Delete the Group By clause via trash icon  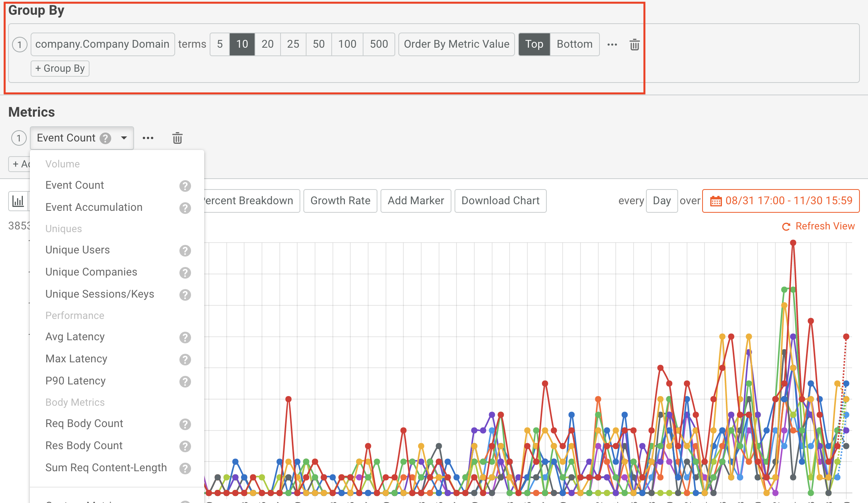click(x=634, y=44)
